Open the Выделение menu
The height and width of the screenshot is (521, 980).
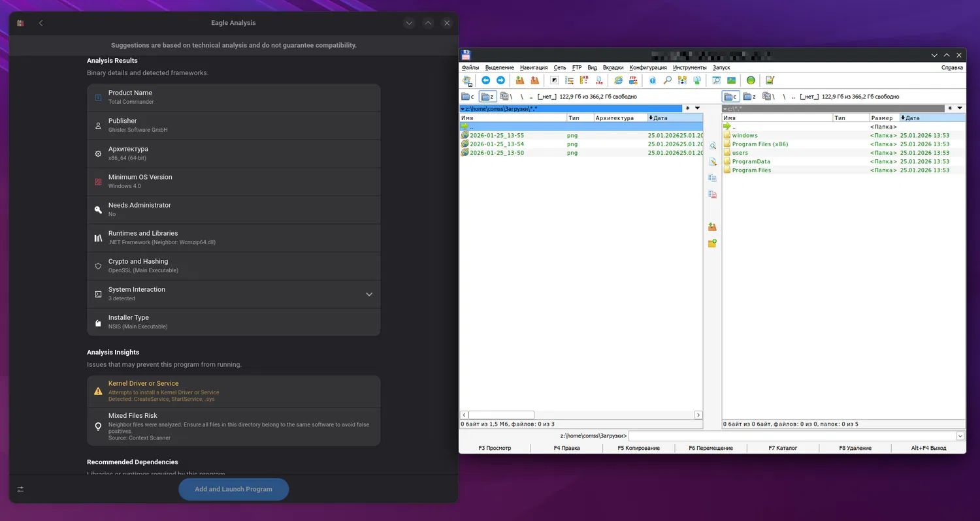[500, 67]
